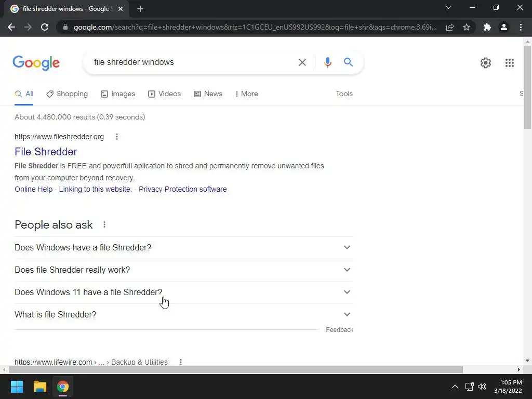Image resolution: width=532 pixels, height=399 pixels.
Task: Open volume control tray icon
Action: (482, 387)
